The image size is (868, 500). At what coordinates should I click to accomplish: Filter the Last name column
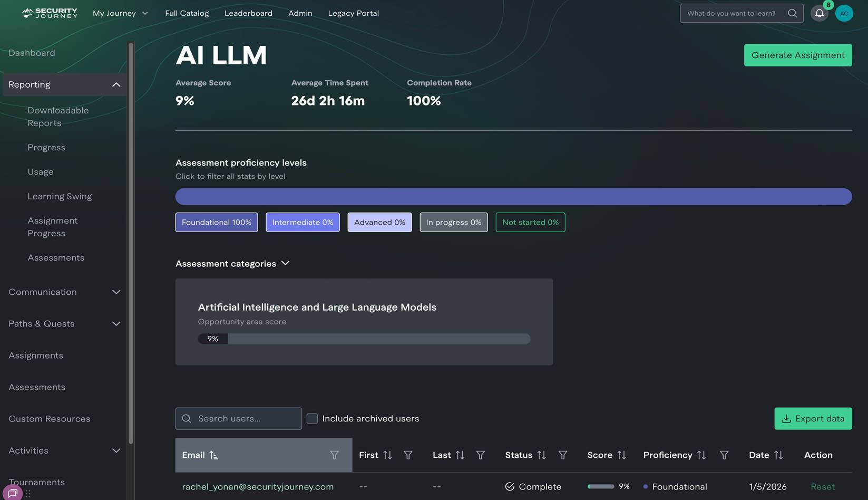coord(481,455)
